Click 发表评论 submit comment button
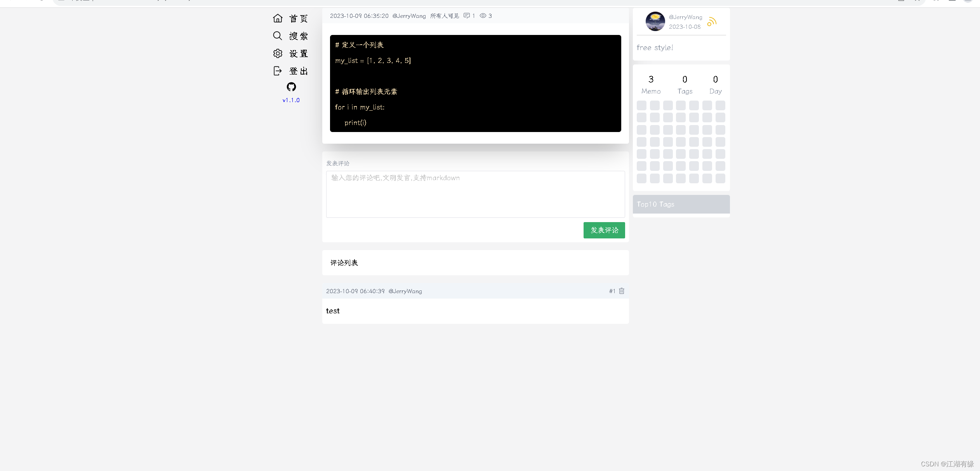 tap(604, 230)
